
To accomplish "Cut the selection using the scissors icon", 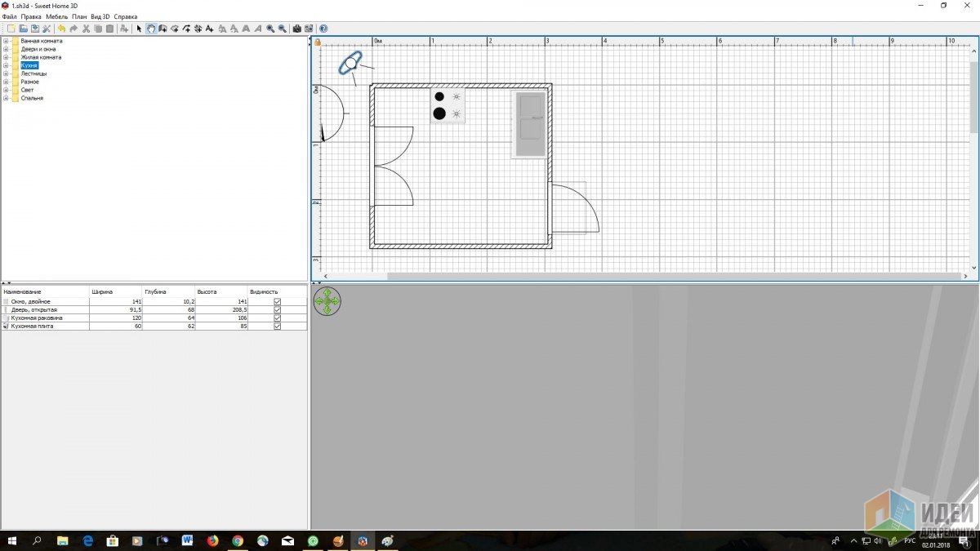I will coord(86,29).
